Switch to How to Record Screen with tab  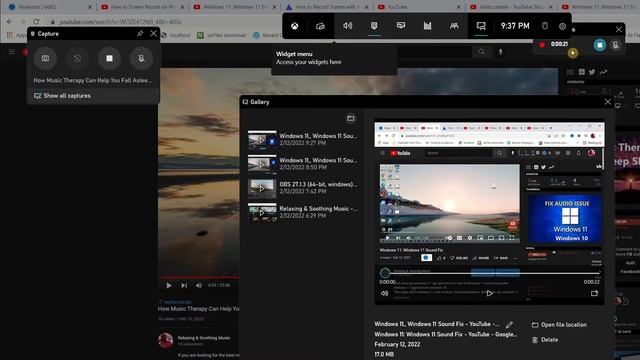pos(327,7)
